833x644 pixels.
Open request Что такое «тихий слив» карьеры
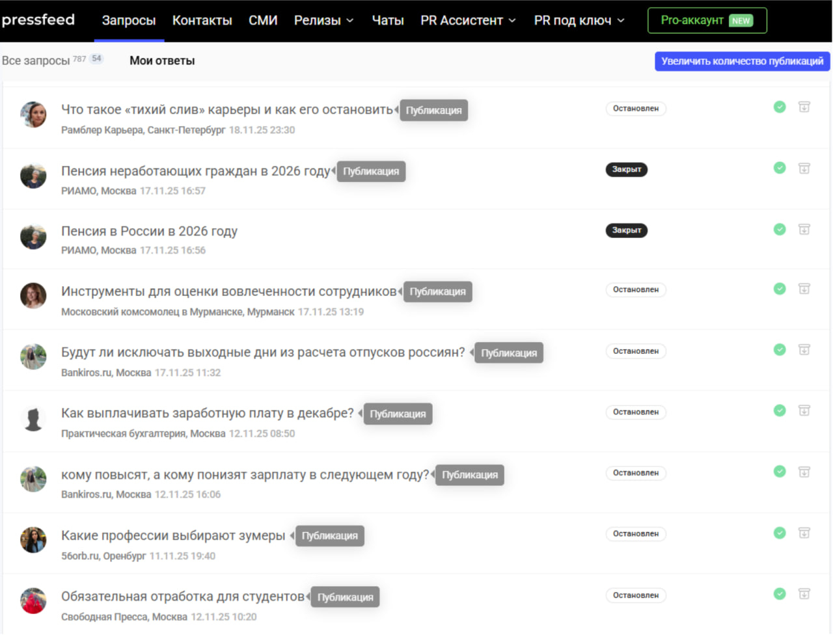[227, 109]
